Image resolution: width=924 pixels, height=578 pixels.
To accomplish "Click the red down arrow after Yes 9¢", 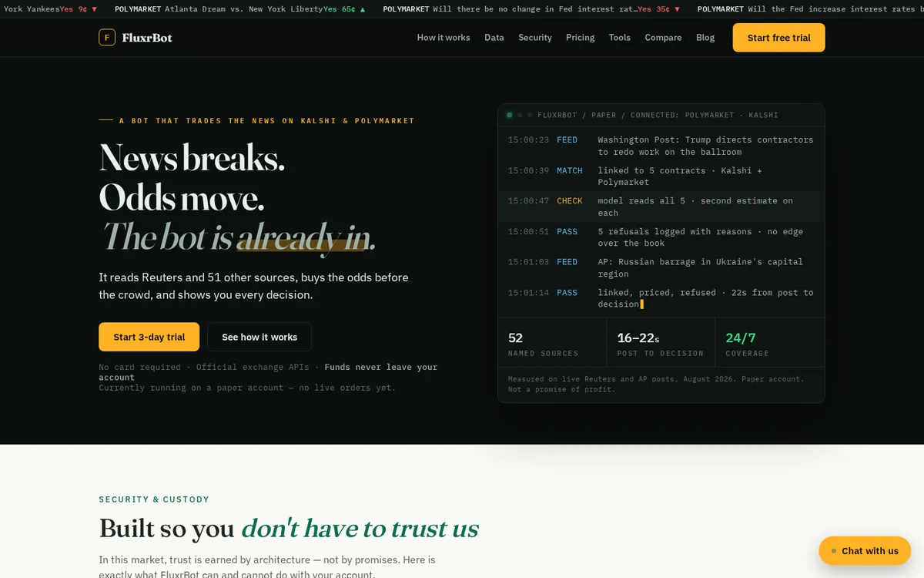I will tap(94, 9).
